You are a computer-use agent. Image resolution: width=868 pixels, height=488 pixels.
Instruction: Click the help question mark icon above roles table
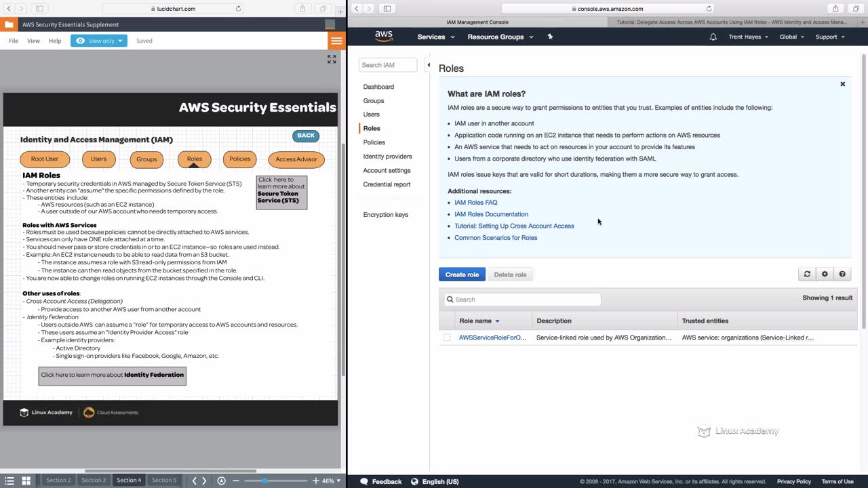(x=842, y=274)
